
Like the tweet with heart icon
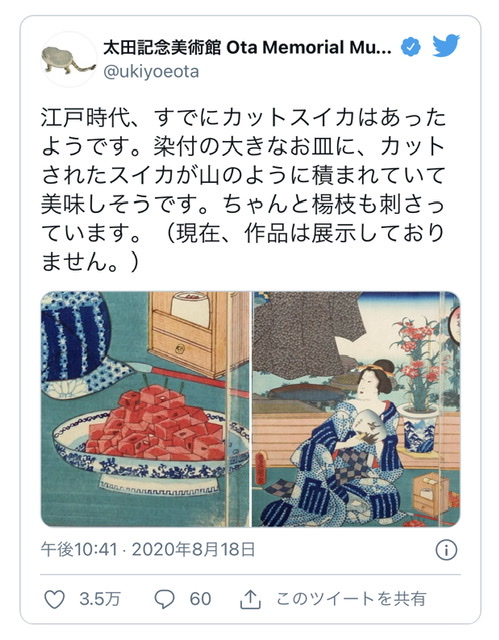(54, 599)
